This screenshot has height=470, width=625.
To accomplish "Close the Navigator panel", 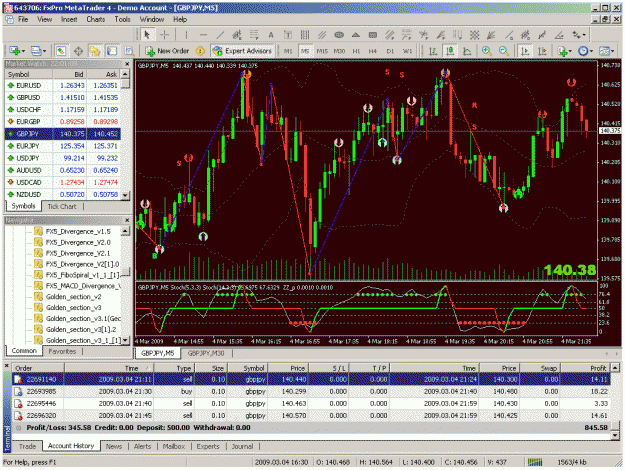I will (127, 220).
